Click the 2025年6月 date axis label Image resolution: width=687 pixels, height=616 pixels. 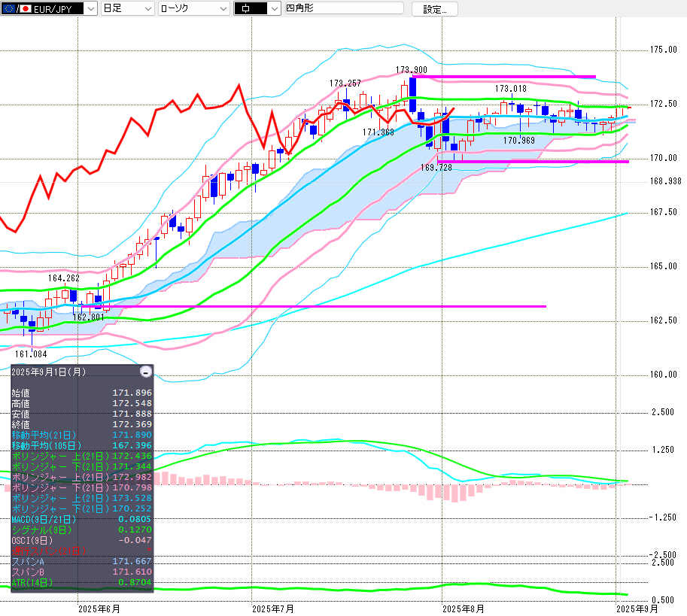pyautogui.click(x=99, y=609)
